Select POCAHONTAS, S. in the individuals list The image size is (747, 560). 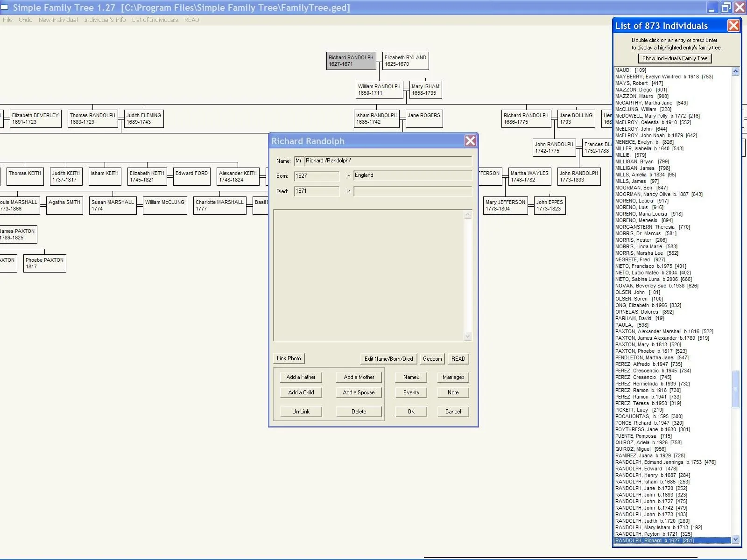(x=649, y=416)
